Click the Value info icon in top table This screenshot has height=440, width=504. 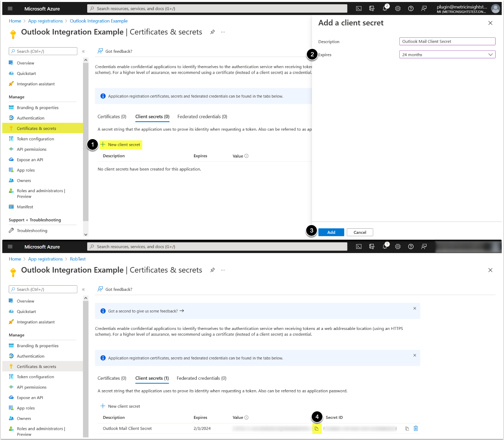246,156
